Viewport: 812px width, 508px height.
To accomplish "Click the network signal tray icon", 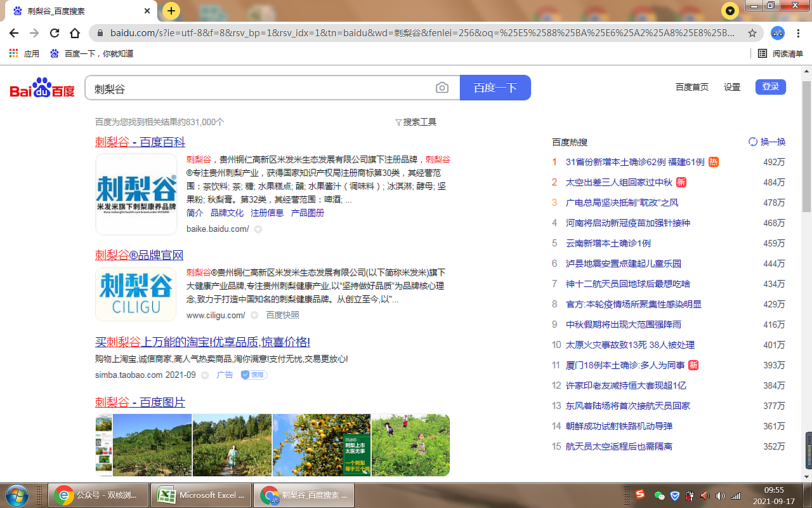I will 736,495.
